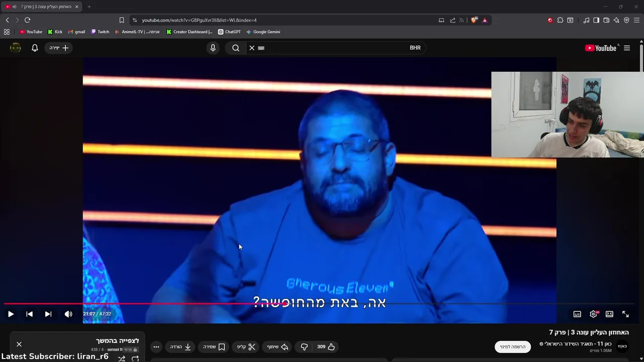Open ChatGPT bookmark
644x362 pixels.
[229, 32]
